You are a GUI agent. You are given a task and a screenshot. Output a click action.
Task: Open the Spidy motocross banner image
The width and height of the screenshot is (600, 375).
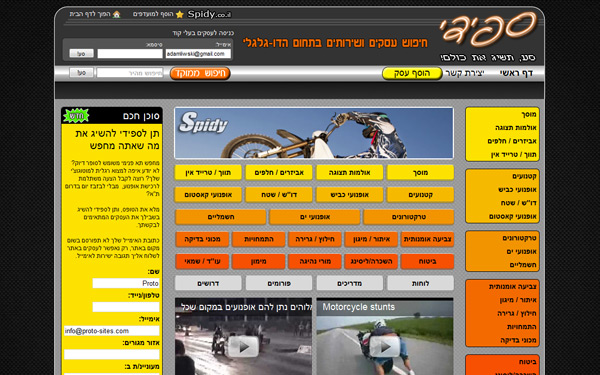coord(314,133)
